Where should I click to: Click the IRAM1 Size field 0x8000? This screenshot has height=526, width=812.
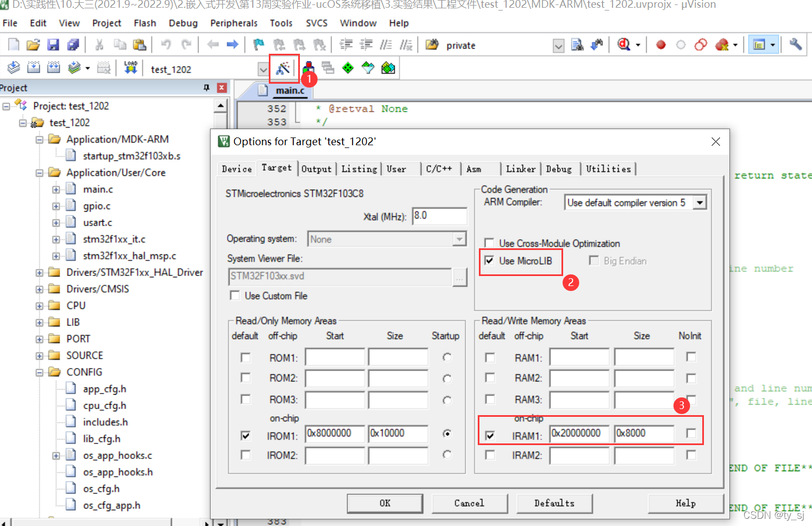click(x=644, y=433)
